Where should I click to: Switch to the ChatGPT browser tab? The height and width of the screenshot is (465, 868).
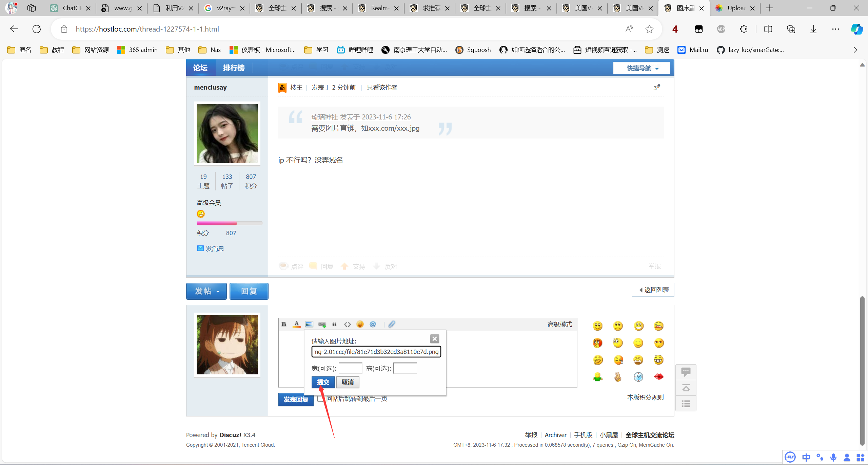click(71, 8)
